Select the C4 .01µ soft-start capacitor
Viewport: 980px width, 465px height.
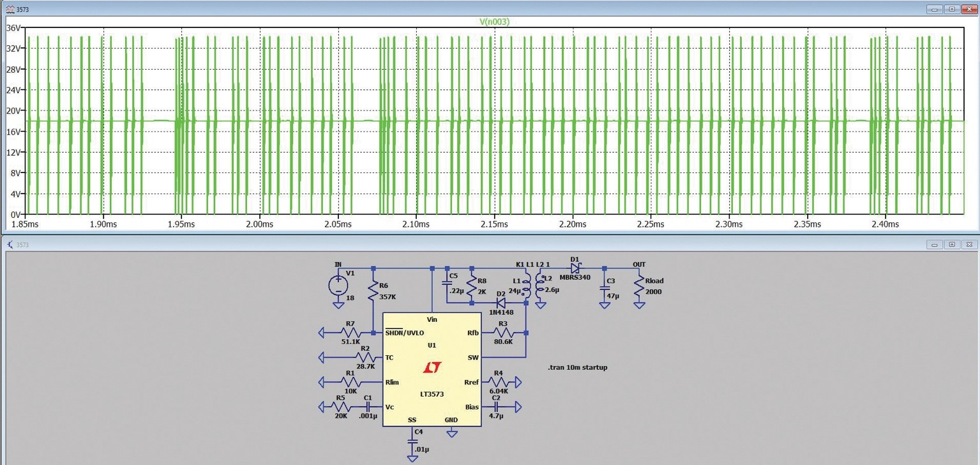point(412,442)
